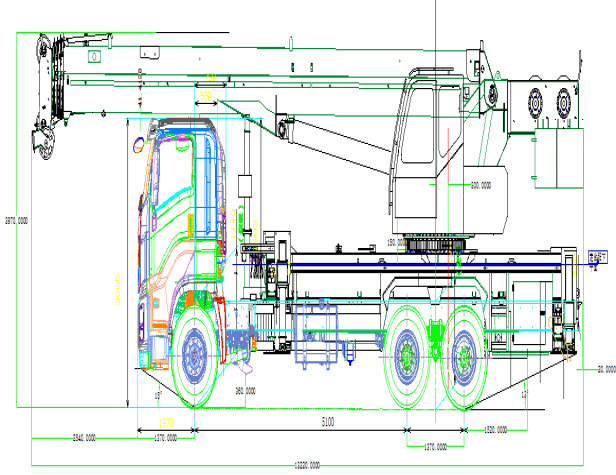
Task: Click the 1370.0000 dimension between rear axles
Action: [x=435, y=447]
